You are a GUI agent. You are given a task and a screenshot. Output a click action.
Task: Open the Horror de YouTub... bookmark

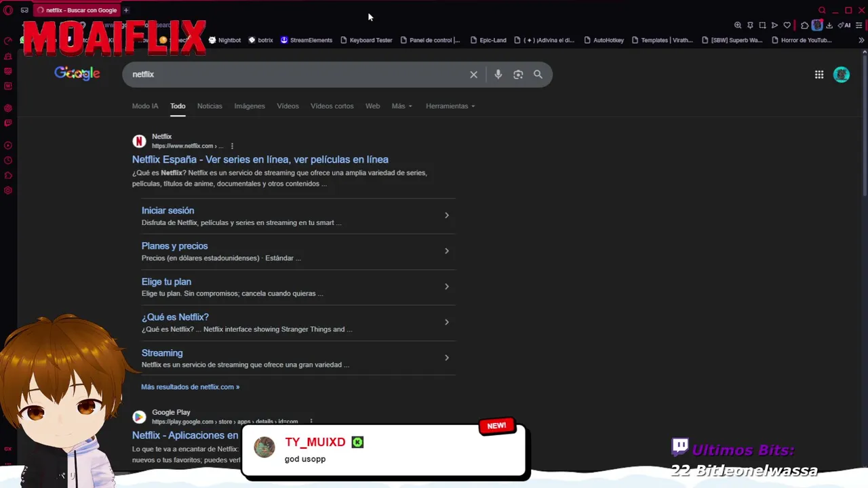[x=802, y=40]
